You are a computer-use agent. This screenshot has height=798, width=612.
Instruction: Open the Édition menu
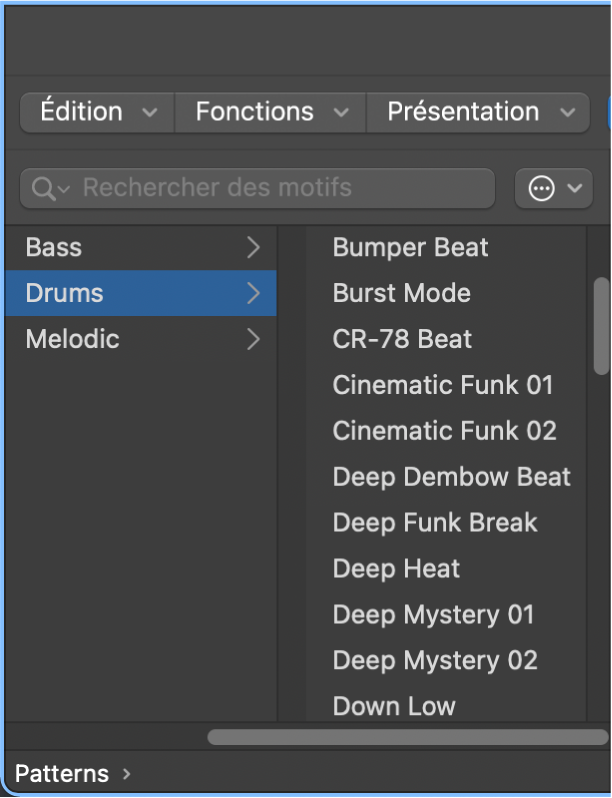tap(97, 112)
